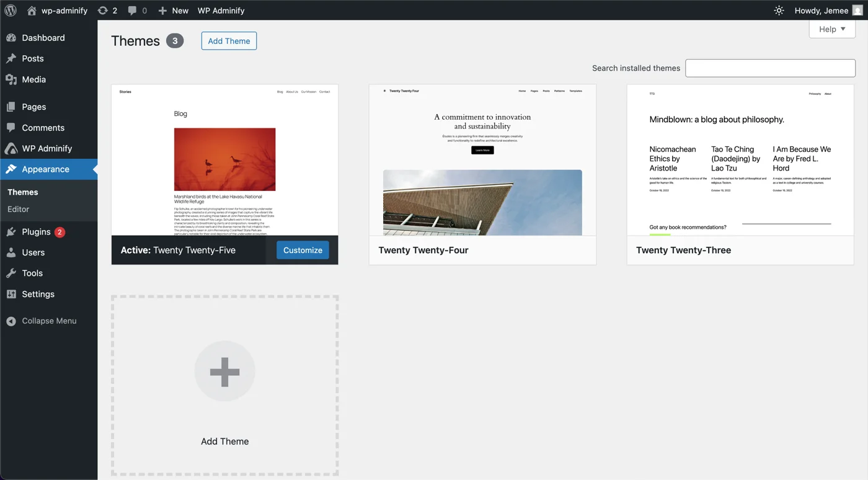868x480 pixels.
Task: Click the Posts pushpin icon in sidebar
Action: [11, 58]
